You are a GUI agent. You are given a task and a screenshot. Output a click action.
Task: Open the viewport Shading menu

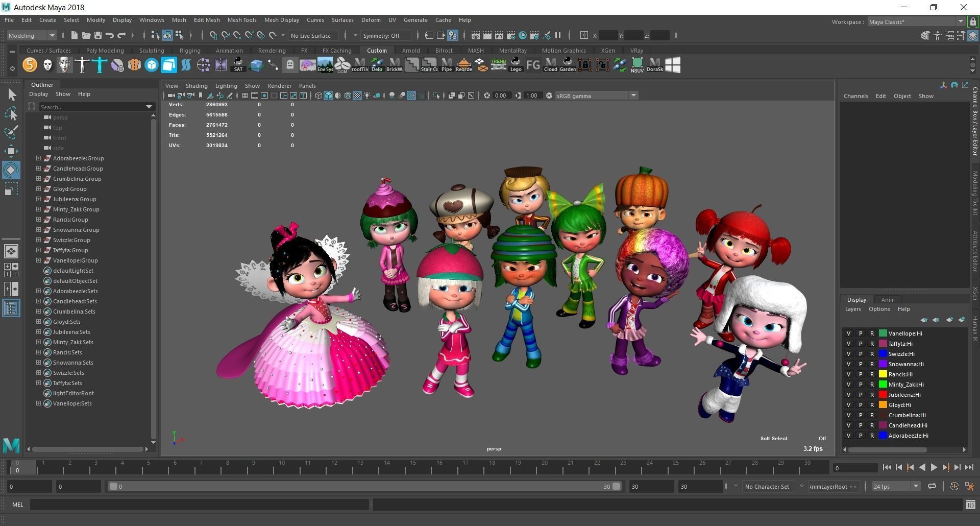pos(197,86)
